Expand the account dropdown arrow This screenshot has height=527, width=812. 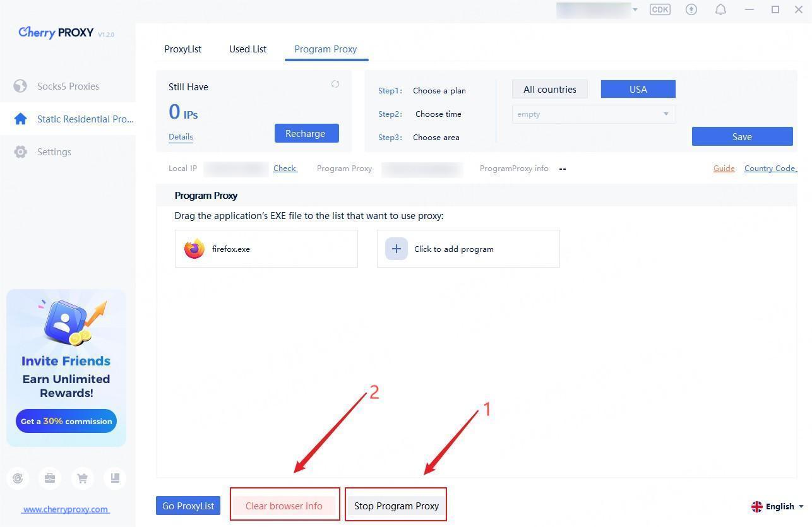(635, 9)
